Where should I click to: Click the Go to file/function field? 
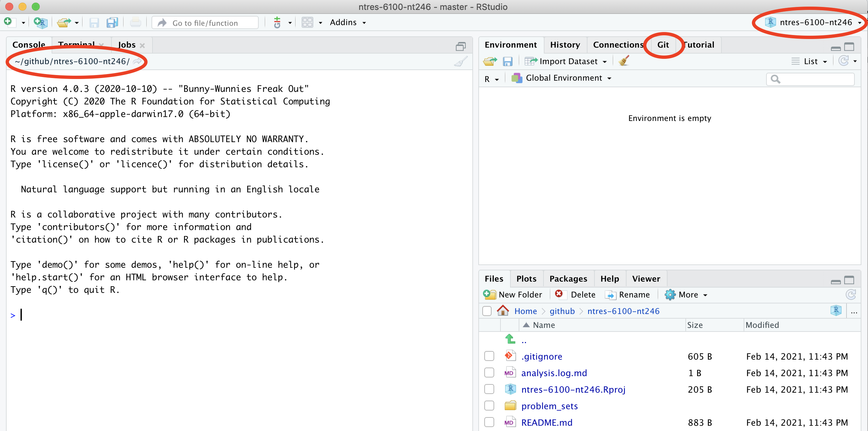(x=205, y=22)
